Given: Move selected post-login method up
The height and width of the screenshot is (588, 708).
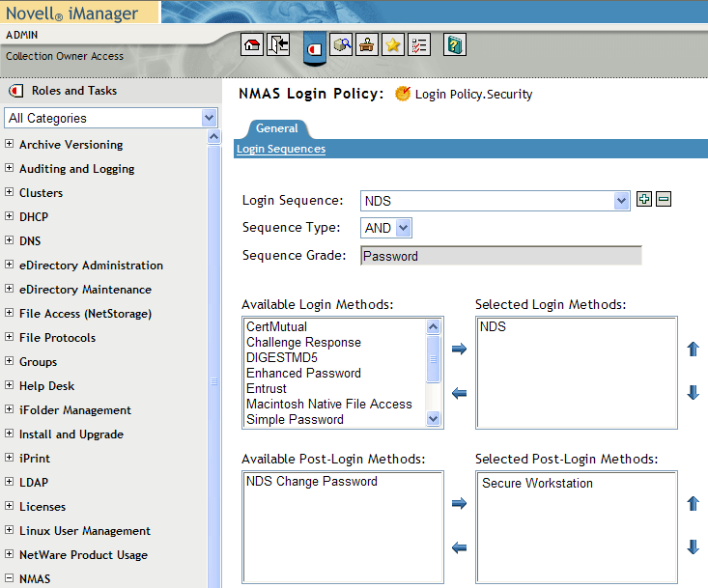Looking at the screenshot, I should point(694,503).
